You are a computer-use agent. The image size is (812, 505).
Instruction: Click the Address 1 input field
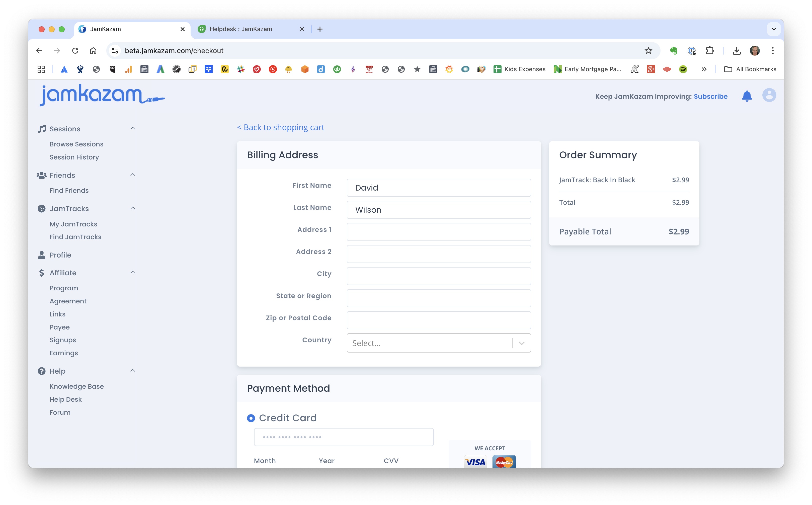click(x=439, y=232)
